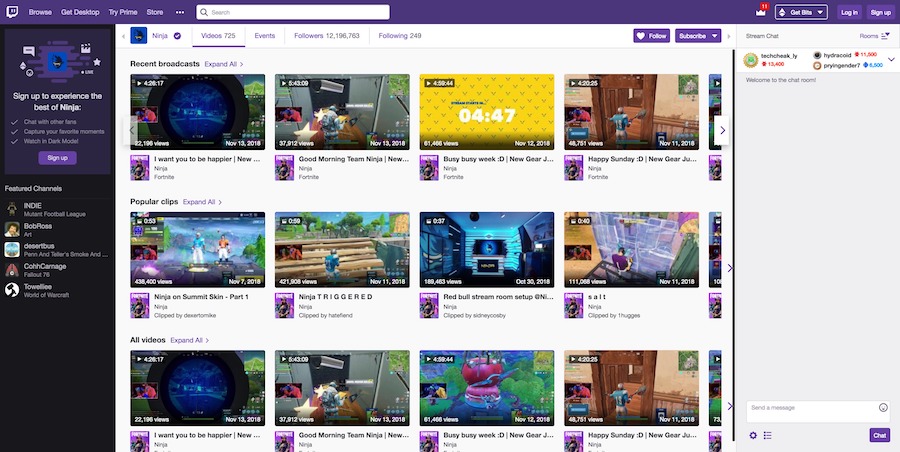900x452 pixels.
Task: Click Fortnite box art beside 'I want you to be happier' broadcast
Action: (x=139, y=168)
